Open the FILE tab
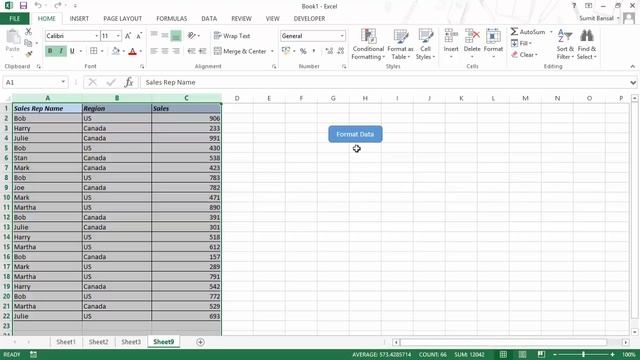Screen dimensions: 640x360 (x=14, y=18)
